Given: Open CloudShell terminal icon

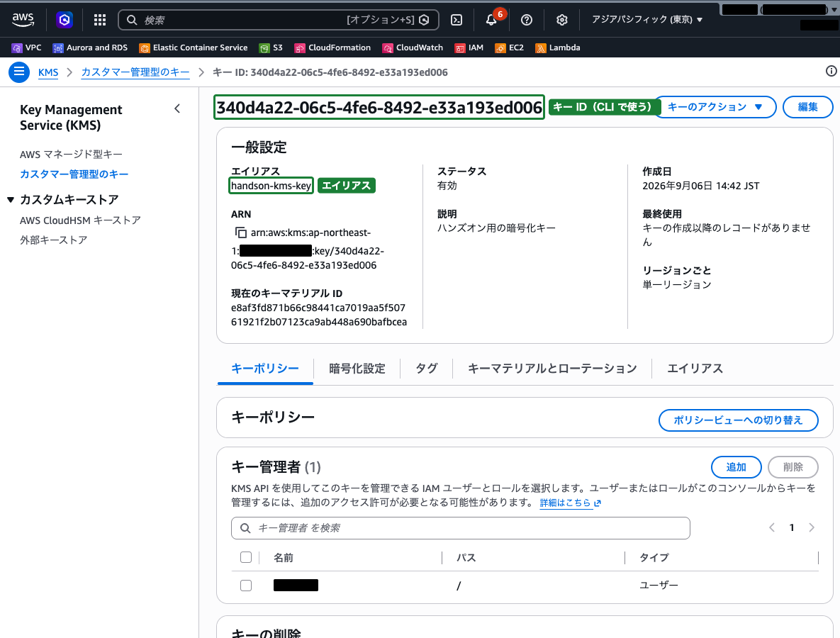Looking at the screenshot, I should click(x=457, y=20).
